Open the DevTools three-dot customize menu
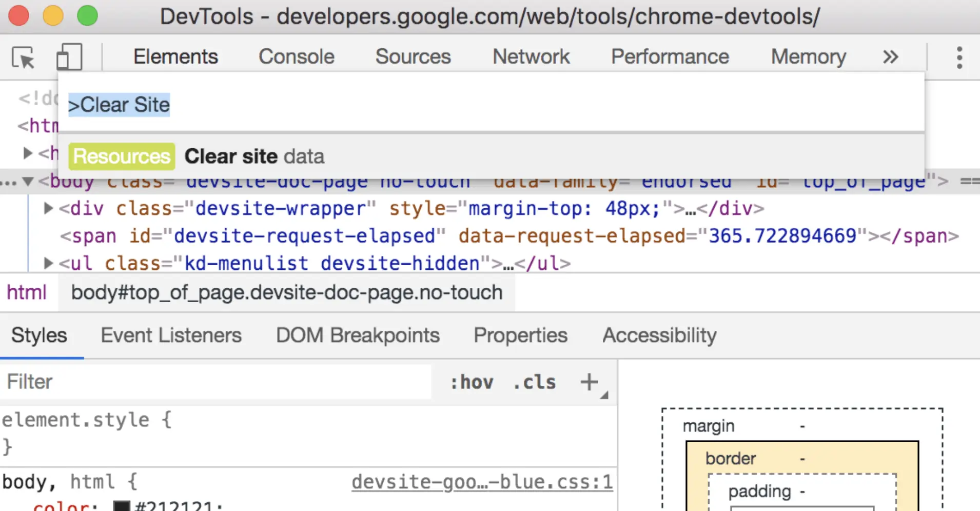Screen dimensions: 980x511 (x=959, y=57)
